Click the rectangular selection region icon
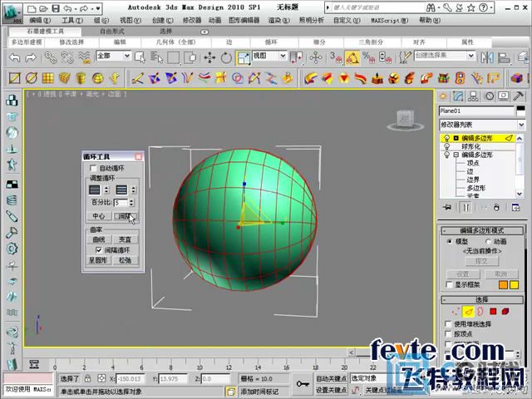This screenshot has width=532, height=399. 173,57
